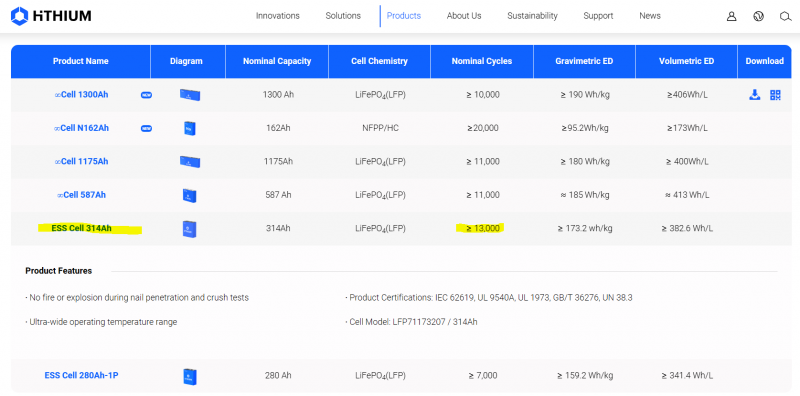The image size is (800, 396).
Task: Click the Nominal Cycles column header
Action: click(482, 61)
